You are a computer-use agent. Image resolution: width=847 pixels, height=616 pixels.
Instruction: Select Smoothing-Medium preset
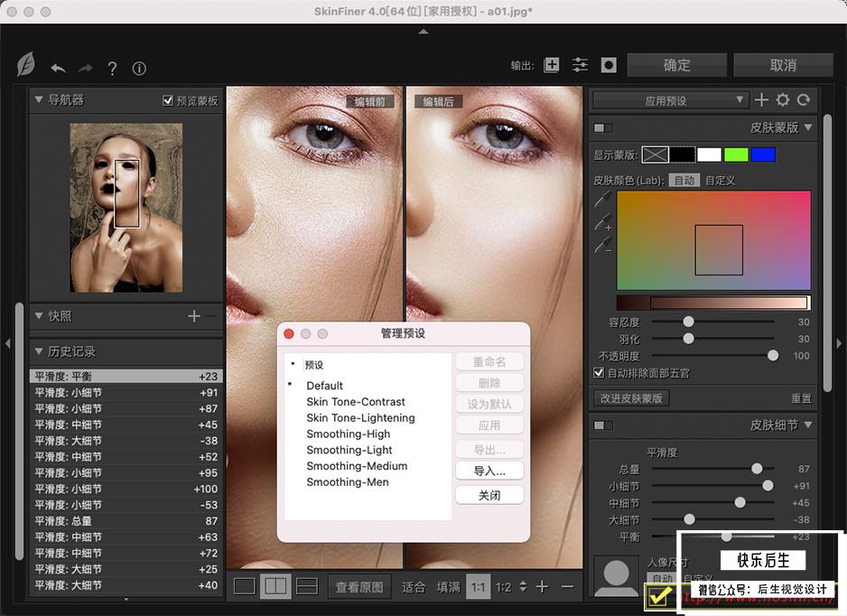click(x=357, y=466)
